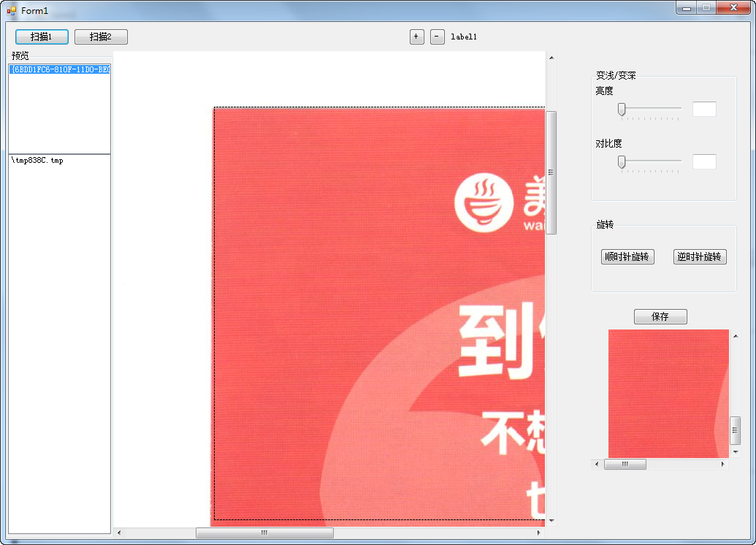Image resolution: width=756 pixels, height=545 pixels.
Task: Click thumbnail preview vertical scrollbar thumb
Action: coord(735,430)
